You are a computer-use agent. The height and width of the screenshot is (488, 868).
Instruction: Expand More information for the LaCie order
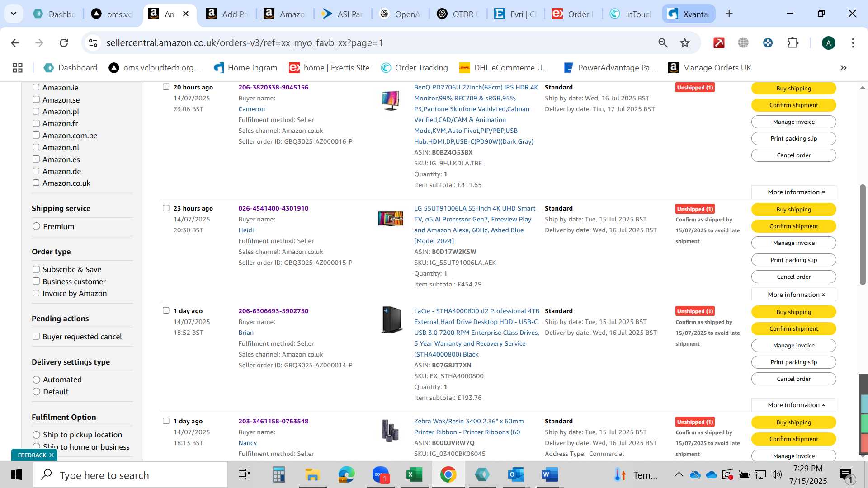(x=793, y=405)
